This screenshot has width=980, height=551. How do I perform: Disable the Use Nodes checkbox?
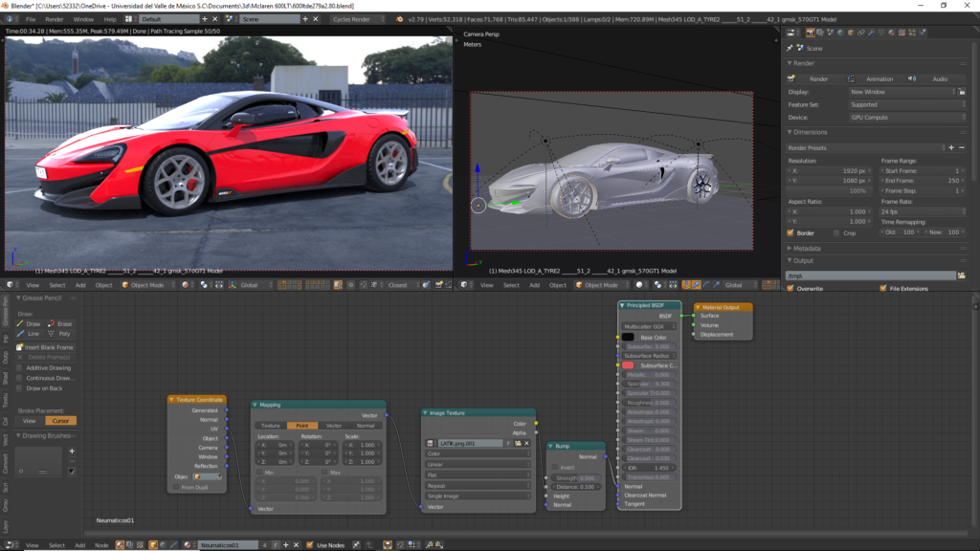pos(309,545)
